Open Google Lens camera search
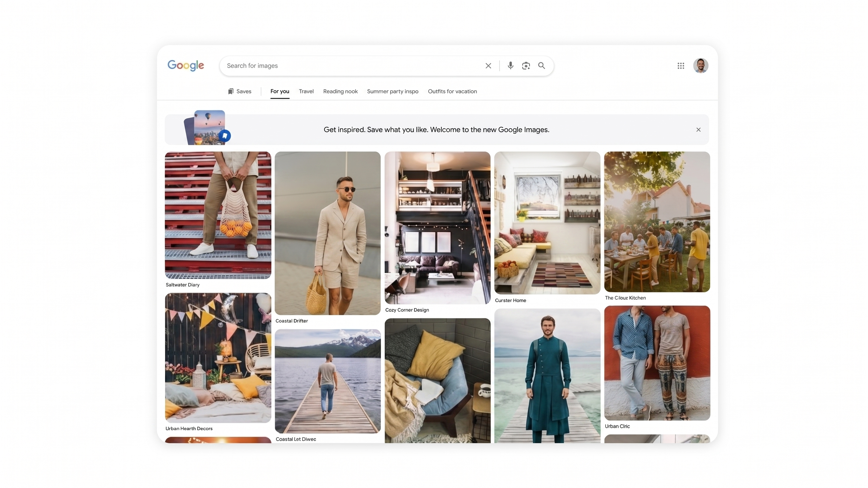Screen dimensions: 868x488 click(526, 66)
